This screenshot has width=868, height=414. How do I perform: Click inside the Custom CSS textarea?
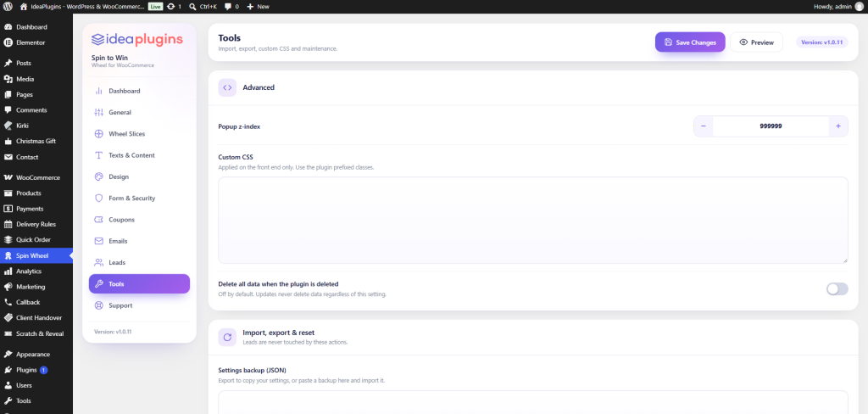tap(533, 220)
